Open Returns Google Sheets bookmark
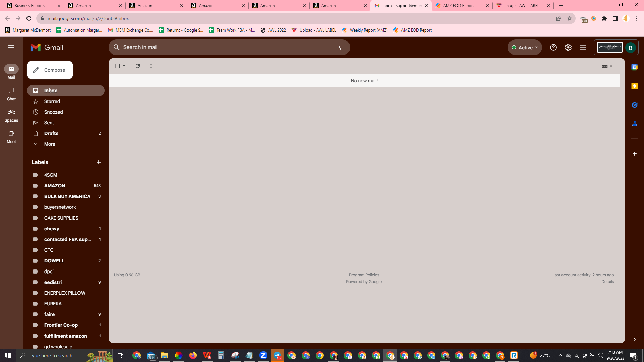Image resolution: width=644 pixels, height=362 pixels. click(x=181, y=30)
